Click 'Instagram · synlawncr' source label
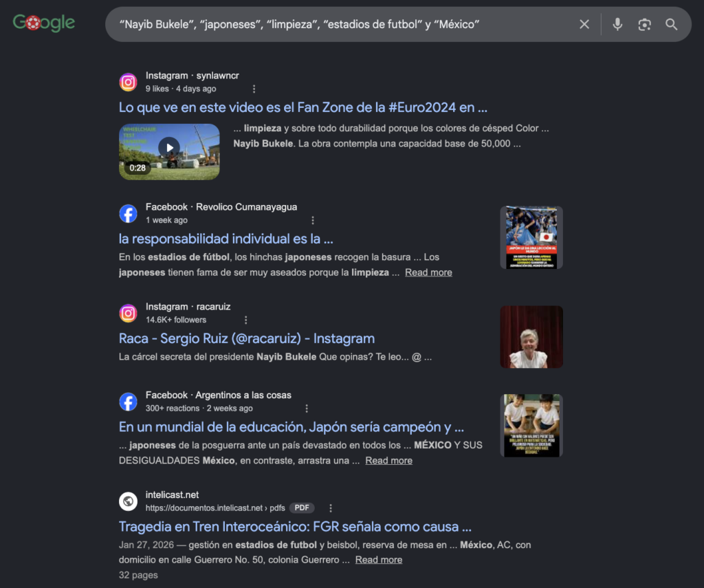This screenshot has width=704, height=588. coord(192,76)
